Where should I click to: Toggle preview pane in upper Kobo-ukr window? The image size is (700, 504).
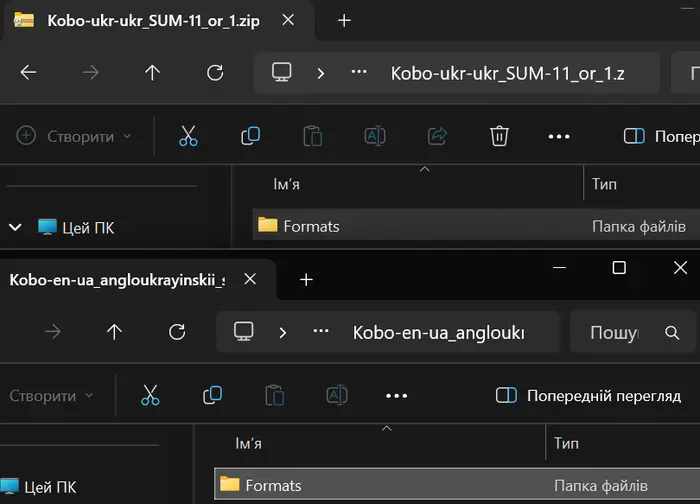(x=662, y=136)
